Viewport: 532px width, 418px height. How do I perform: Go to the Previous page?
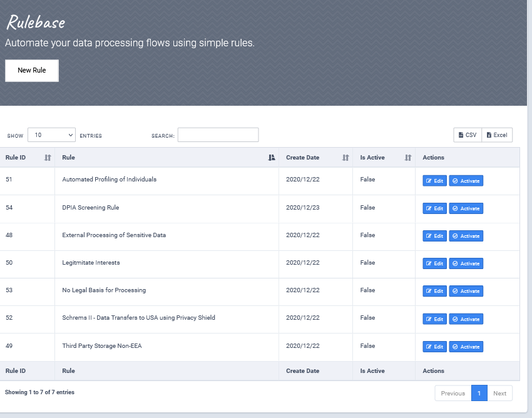click(453, 393)
